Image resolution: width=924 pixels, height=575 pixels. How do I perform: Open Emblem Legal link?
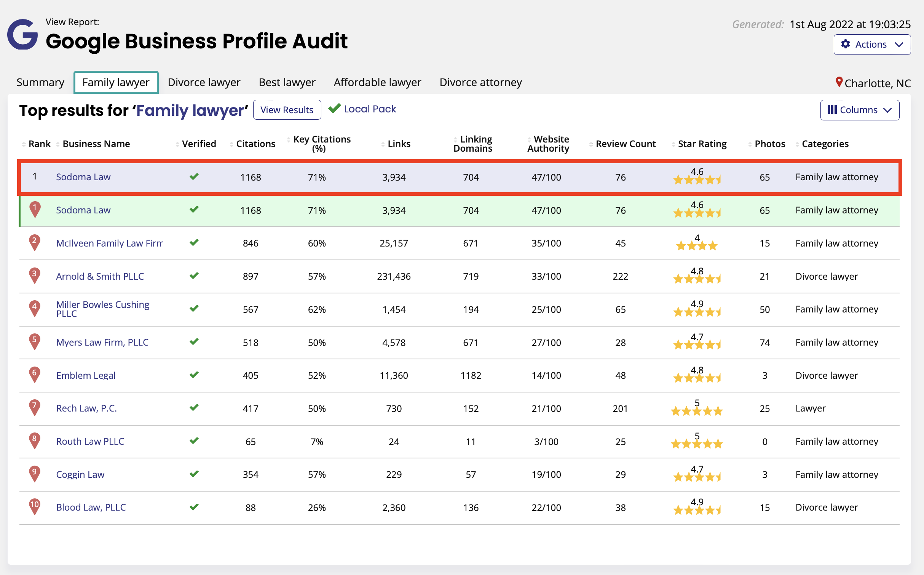86,376
